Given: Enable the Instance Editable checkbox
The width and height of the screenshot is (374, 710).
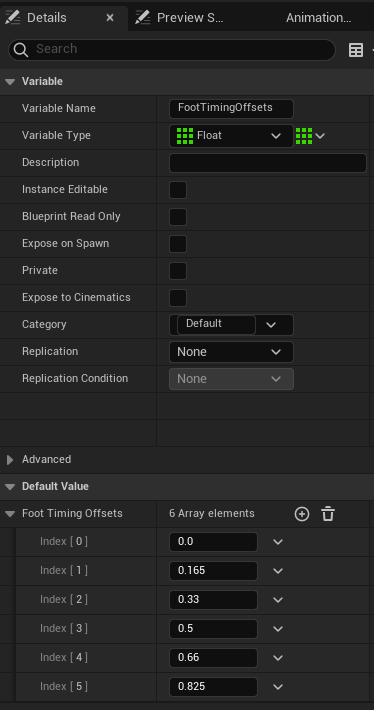Looking at the screenshot, I should pos(178,190).
